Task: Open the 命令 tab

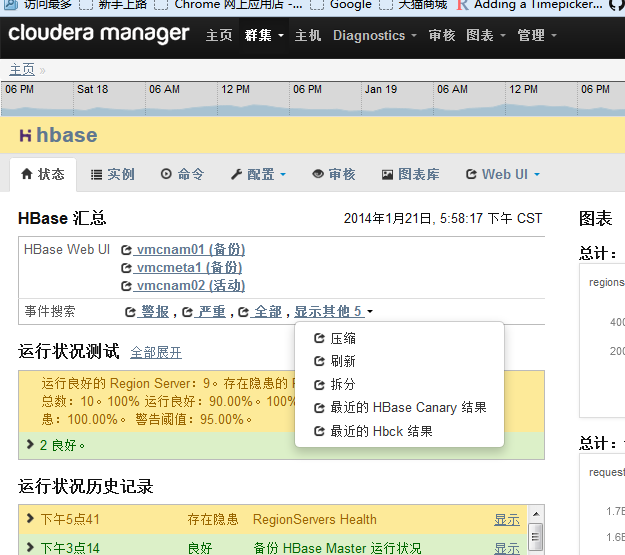Action: (x=183, y=175)
